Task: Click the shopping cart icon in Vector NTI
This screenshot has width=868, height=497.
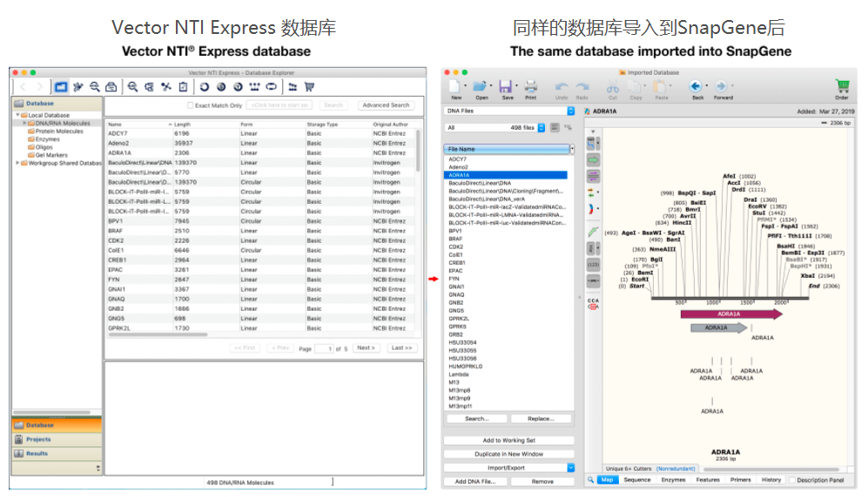Action: pos(309,87)
